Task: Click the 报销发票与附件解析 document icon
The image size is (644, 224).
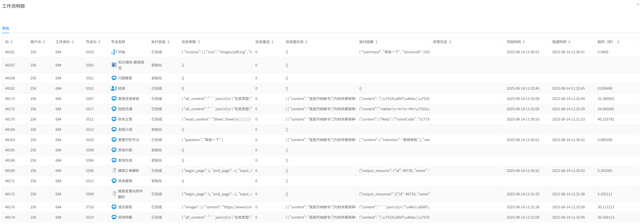Action: tap(114, 194)
